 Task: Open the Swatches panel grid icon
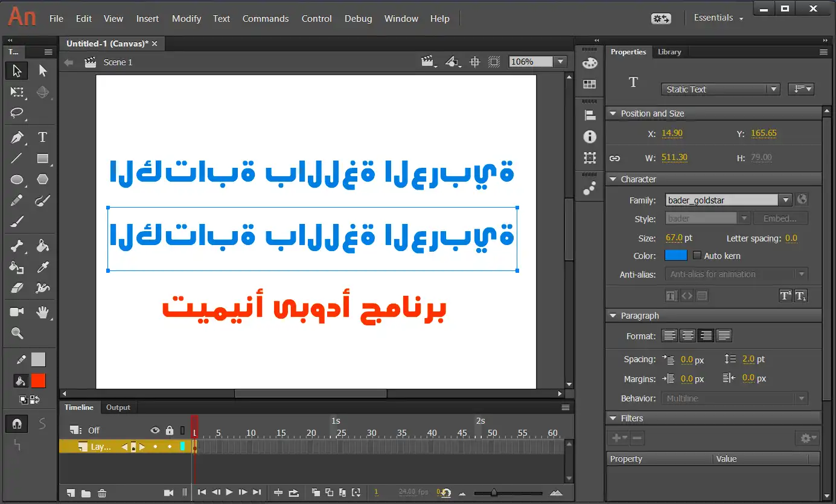click(590, 85)
